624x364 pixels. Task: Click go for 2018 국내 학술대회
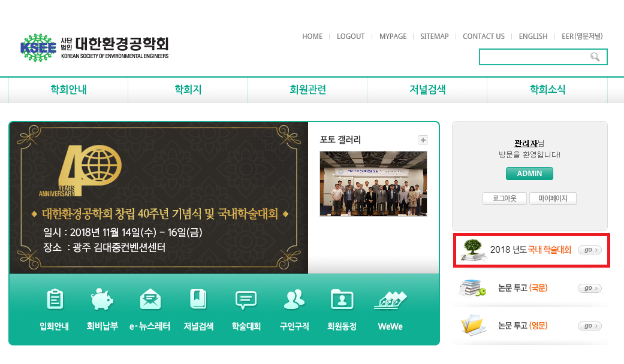click(x=590, y=250)
